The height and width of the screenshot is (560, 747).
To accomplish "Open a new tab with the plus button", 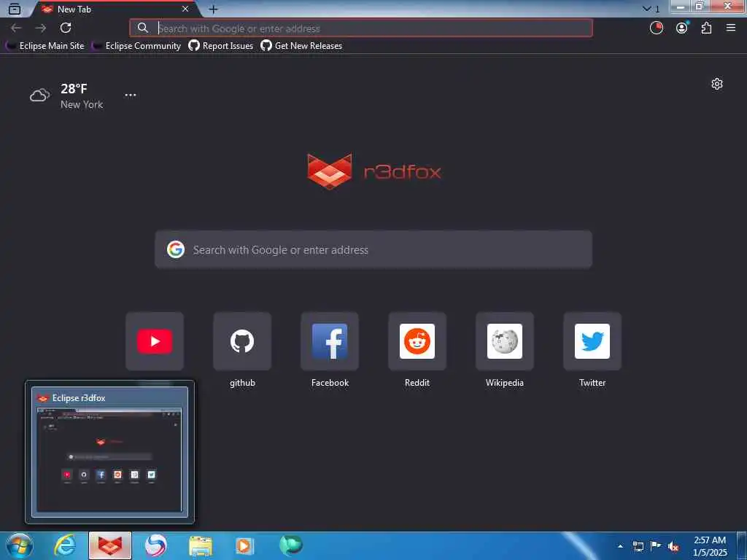I will (214, 9).
